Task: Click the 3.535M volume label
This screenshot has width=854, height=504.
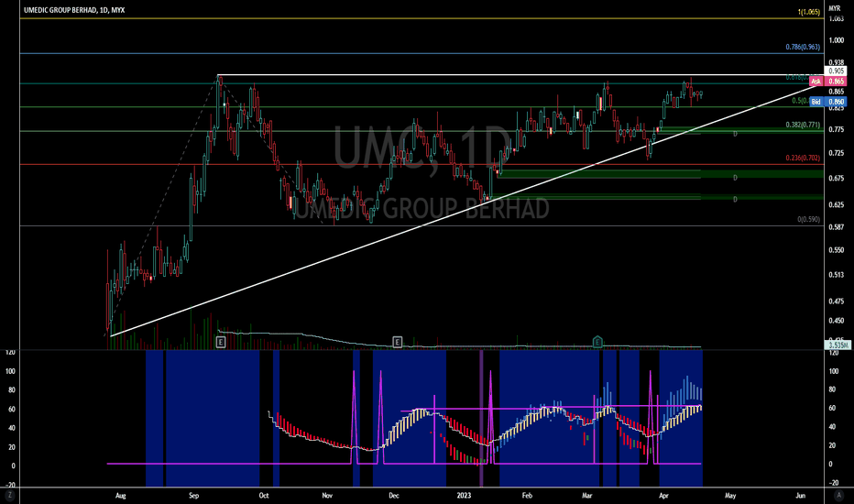Action: point(839,345)
